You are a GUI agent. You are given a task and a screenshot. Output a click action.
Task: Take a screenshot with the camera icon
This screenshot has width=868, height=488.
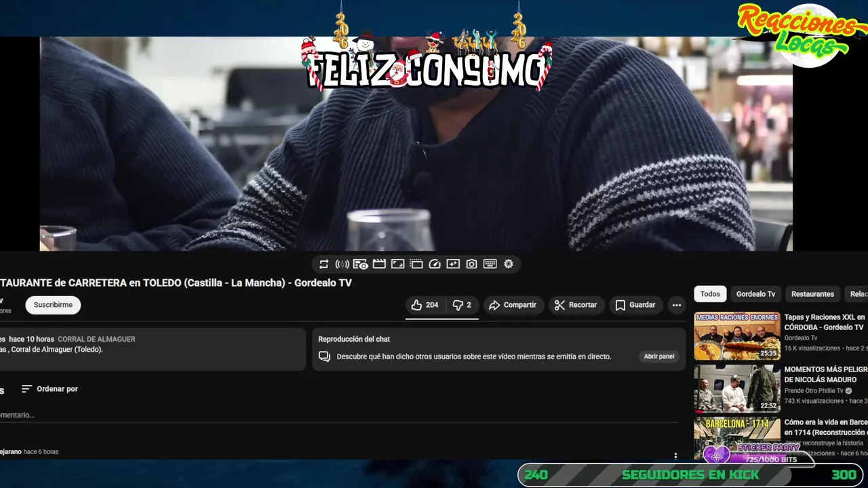(x=471, y=264)
